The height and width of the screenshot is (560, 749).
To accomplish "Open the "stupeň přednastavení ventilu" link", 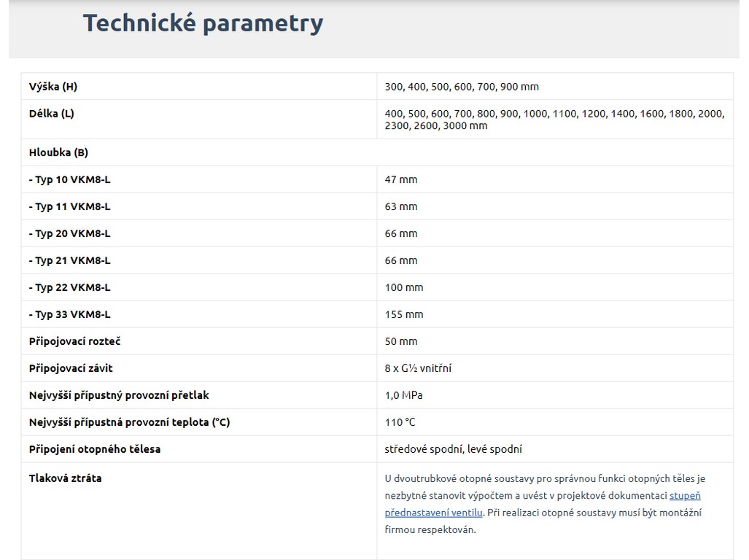I will pos(685,496).
